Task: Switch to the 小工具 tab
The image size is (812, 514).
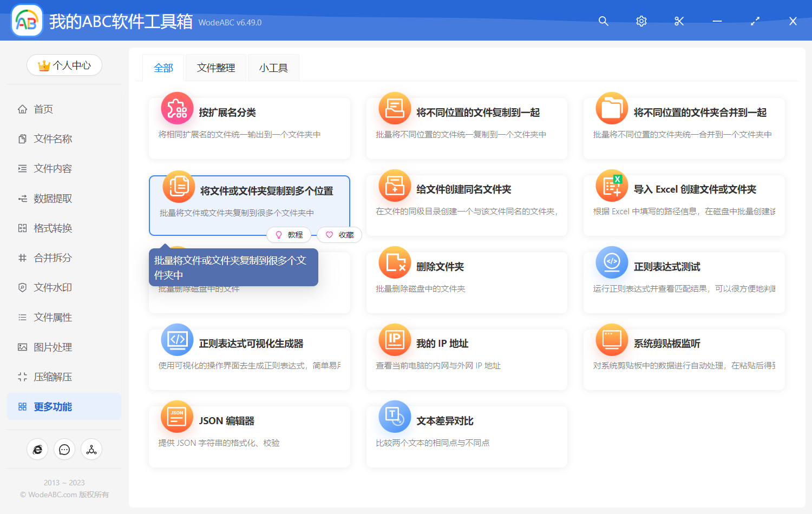Action: click(x=273, y=67)
